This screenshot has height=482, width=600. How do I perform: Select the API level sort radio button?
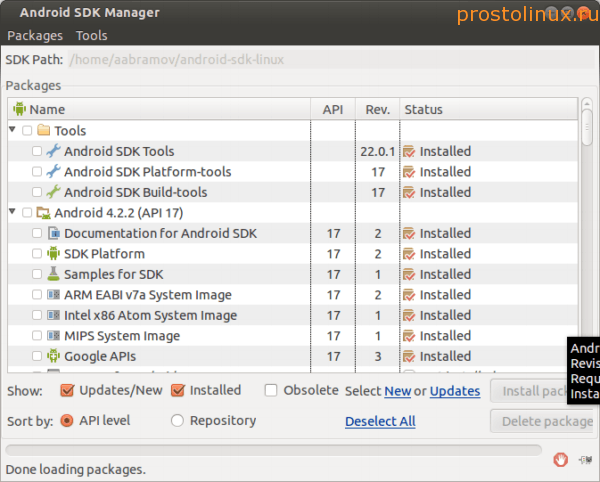click(67, 421)
